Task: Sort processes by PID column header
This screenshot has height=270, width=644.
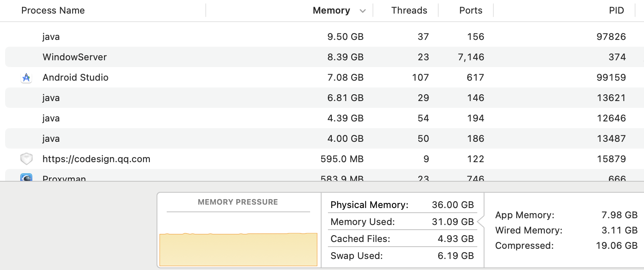Action: [x=616, y=11]
